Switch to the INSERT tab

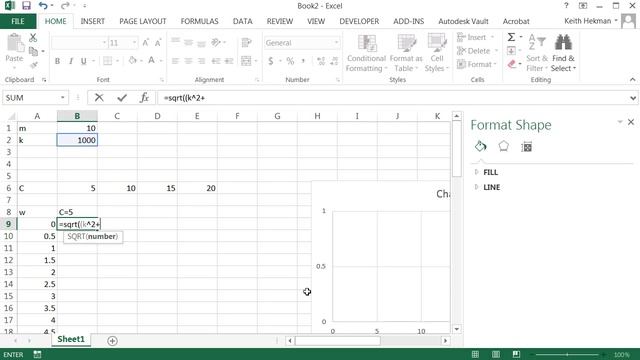click(x=93, y=21)
